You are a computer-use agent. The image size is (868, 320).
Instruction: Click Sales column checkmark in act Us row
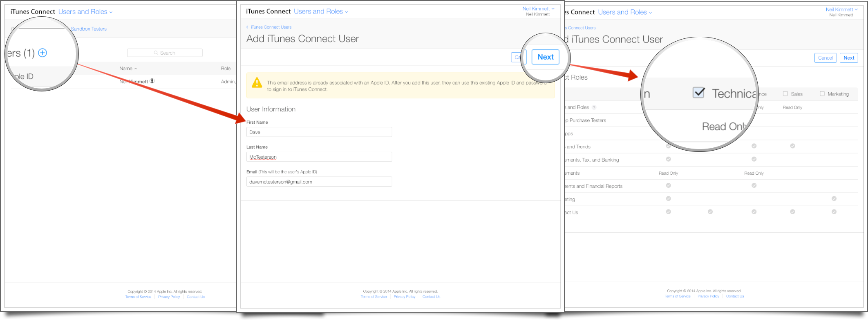point(792,212)
